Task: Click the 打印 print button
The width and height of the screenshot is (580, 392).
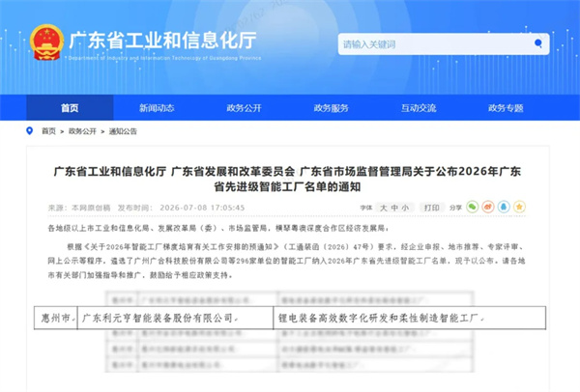Action: (x=432, y=208)
